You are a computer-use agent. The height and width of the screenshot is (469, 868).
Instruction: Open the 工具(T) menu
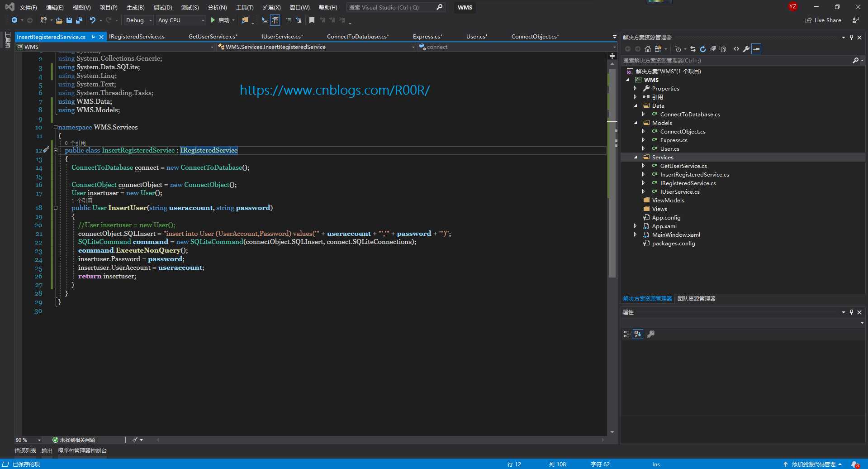pyautogui.click(x=245, y=8)
